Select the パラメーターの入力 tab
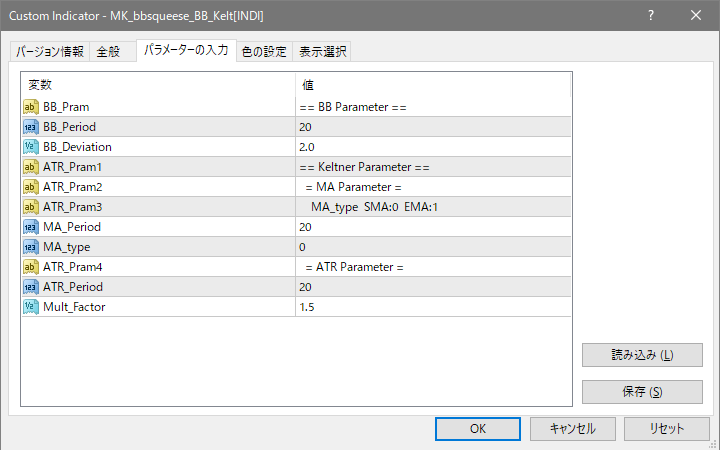720x450 pixels. click(x=186, y=50)
